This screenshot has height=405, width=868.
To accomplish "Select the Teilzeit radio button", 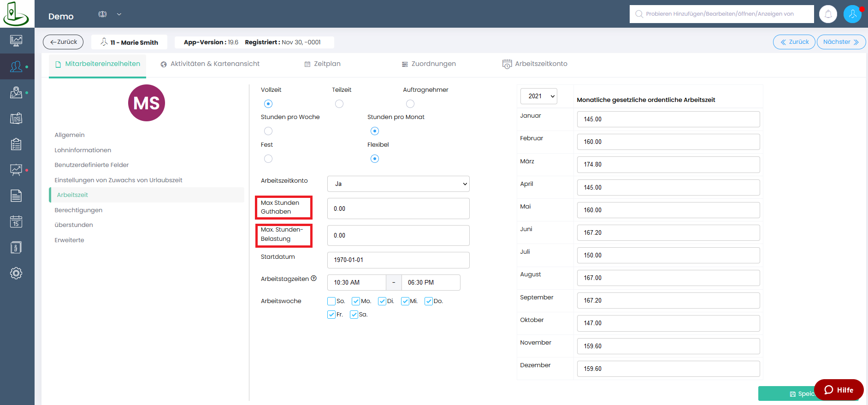I will (x=339, y=104).
